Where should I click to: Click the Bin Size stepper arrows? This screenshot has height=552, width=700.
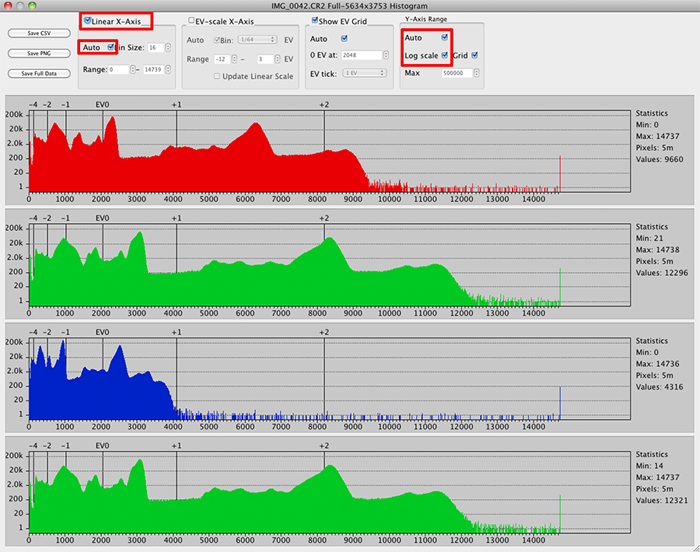point(168,47)
